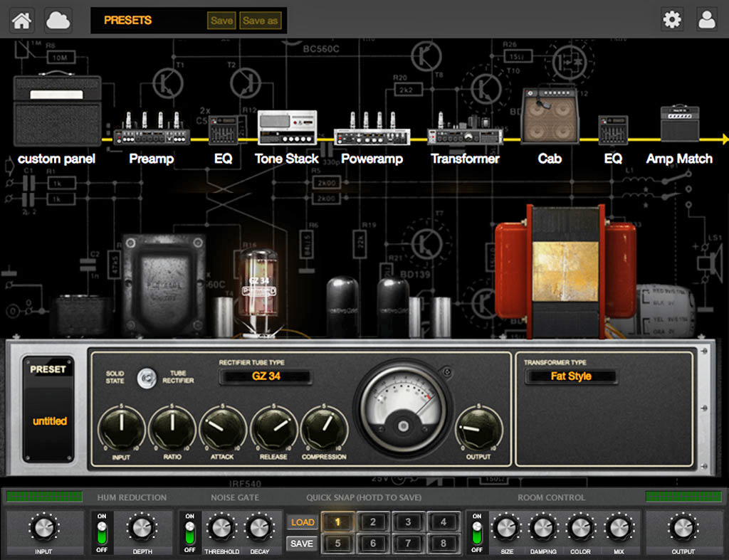The image size is (729, 560).
Task: Toggle the Room Control on/off switch
Action: (x=477, y=532)
